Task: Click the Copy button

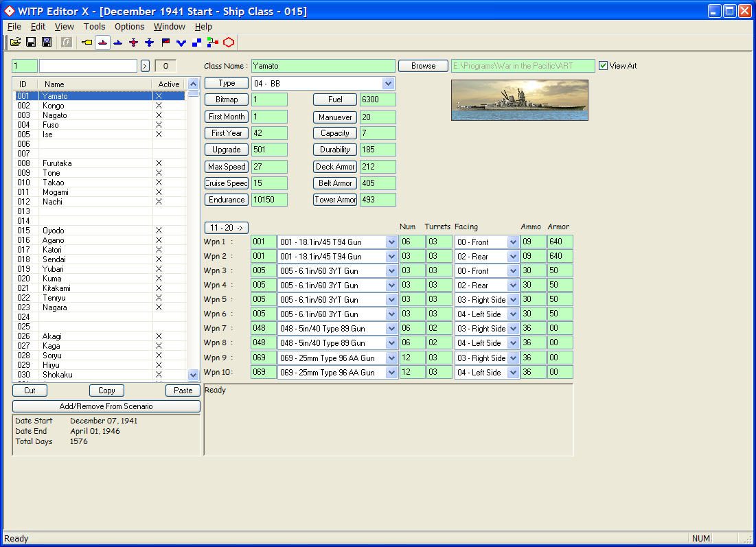Action: (x=106, y=391)
